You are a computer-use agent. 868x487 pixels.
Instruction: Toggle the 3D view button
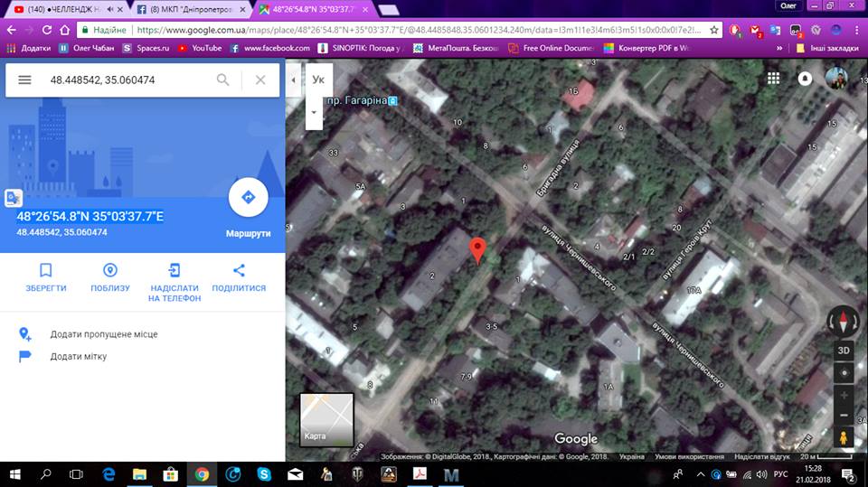844,350
